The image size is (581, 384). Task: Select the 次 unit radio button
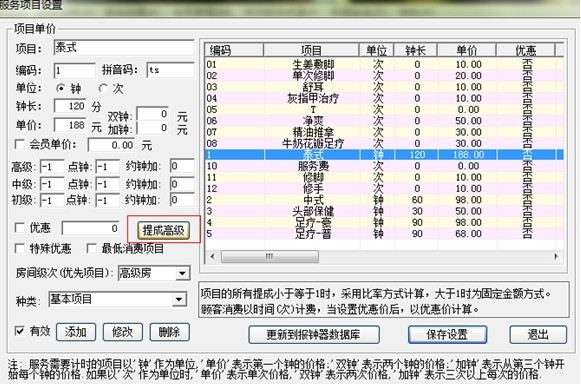103,89
